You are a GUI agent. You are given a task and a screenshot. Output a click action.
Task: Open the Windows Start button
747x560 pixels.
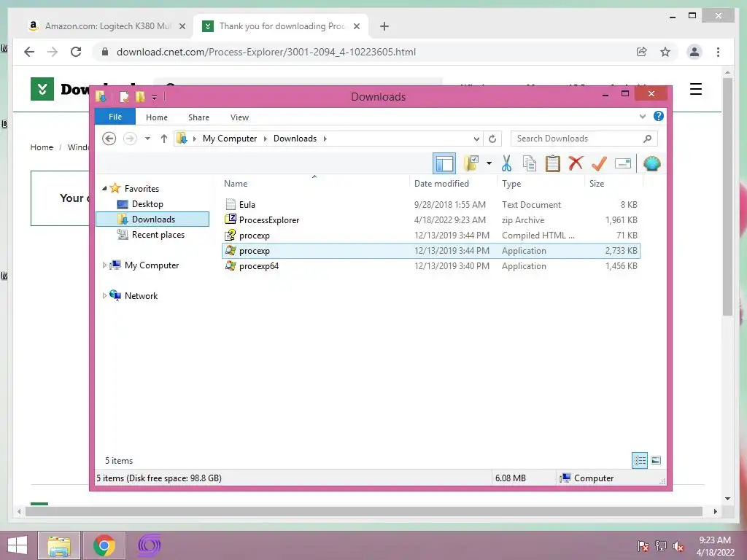click(18, 545)
